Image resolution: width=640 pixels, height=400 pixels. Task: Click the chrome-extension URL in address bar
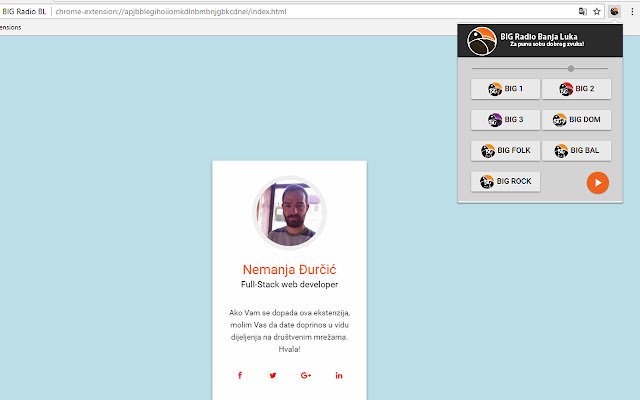click(171, 11)
